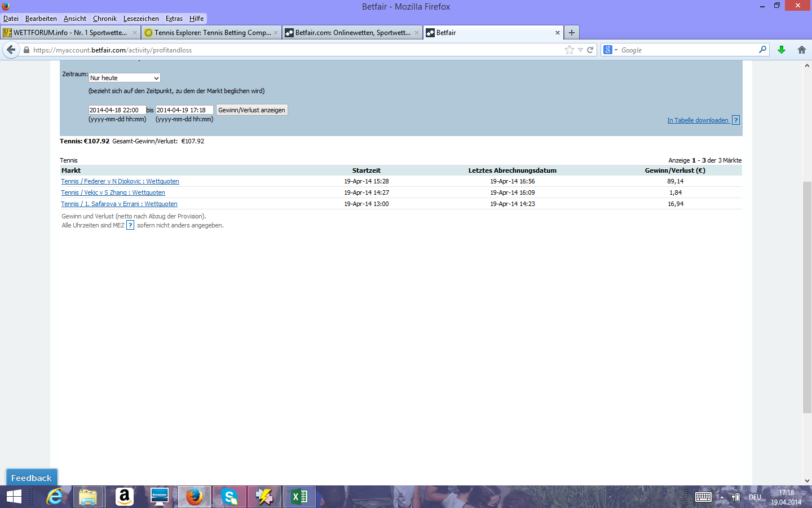This screenshot has height=508, width=812.
Task: Open the Bearbeiten menu
Action: coord(41,19)
